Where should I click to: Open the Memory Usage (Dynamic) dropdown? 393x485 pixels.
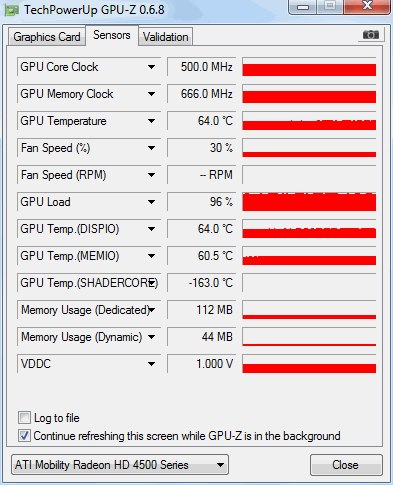point(151,337)
